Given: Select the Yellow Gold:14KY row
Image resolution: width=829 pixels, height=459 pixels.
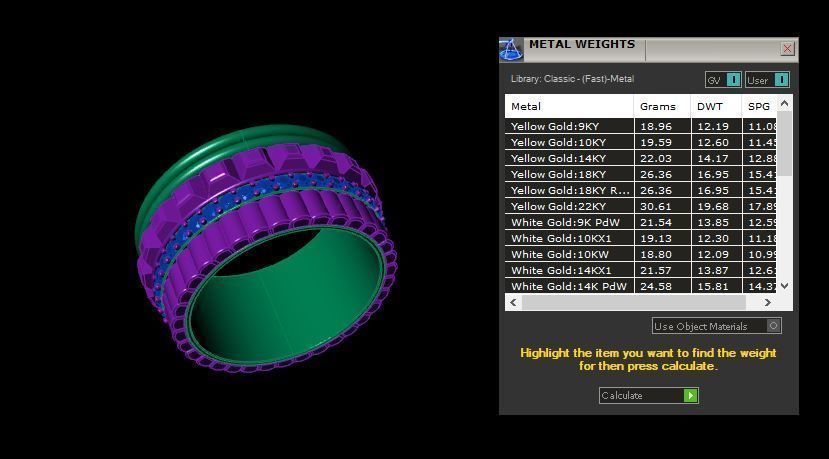Looking at the screenshot, I should click(x=641, y=158).
